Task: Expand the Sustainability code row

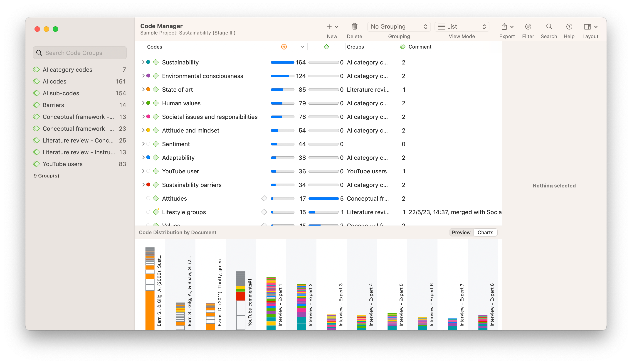Action: click(143, 62)
